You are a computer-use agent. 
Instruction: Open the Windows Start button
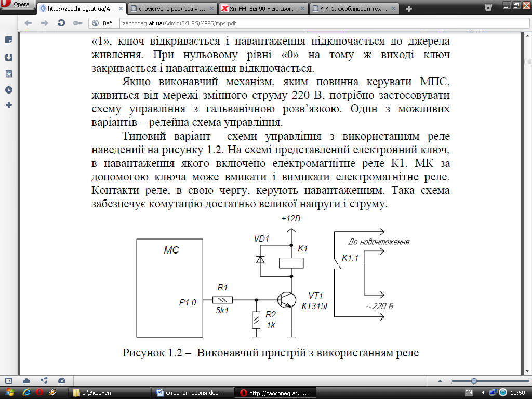pyautogui.click(x=9, y=393)
